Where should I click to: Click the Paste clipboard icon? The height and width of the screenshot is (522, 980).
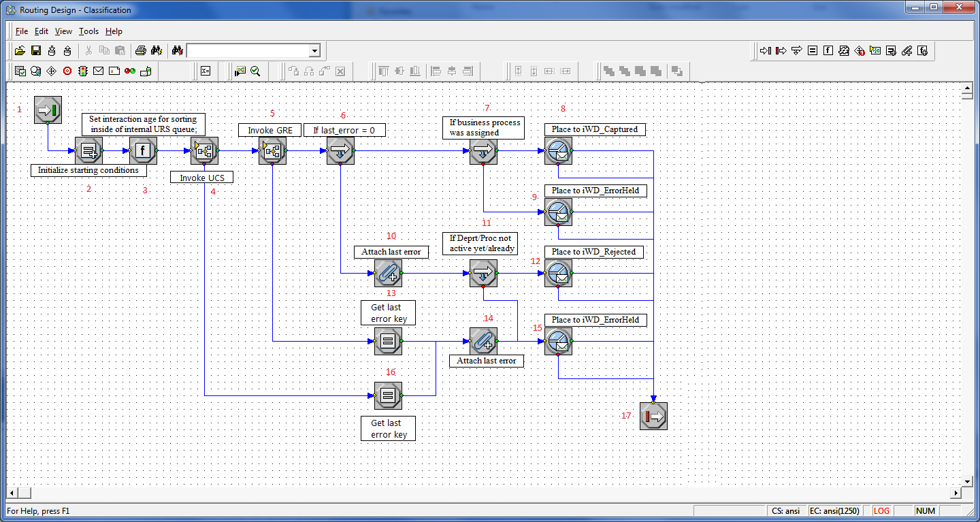tap(120, 50)
